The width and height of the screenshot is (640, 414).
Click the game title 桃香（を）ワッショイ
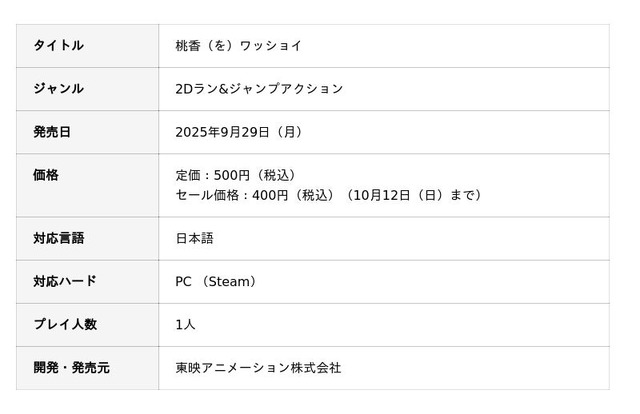point(238,46)
